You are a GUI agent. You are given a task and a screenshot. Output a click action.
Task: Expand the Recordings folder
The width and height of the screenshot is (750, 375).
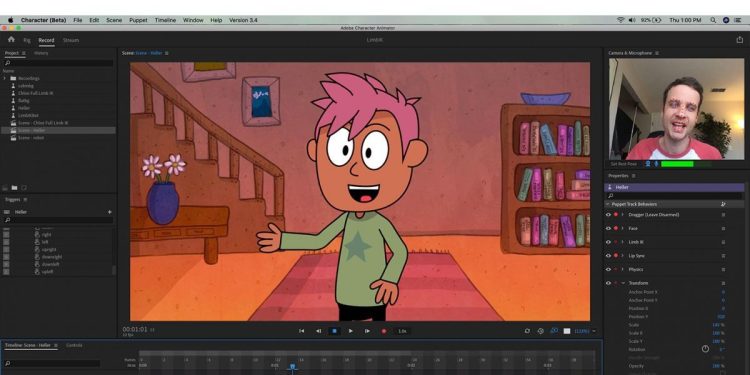5,78
